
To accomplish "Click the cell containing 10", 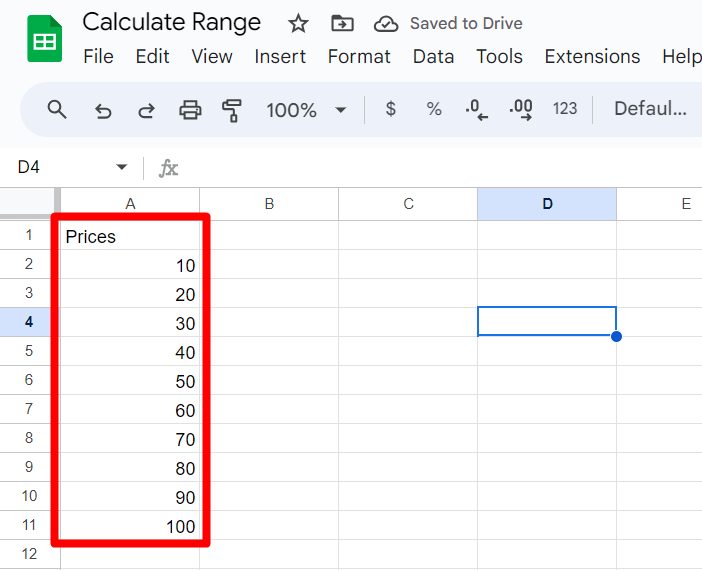I will click(x=130, y=264).
